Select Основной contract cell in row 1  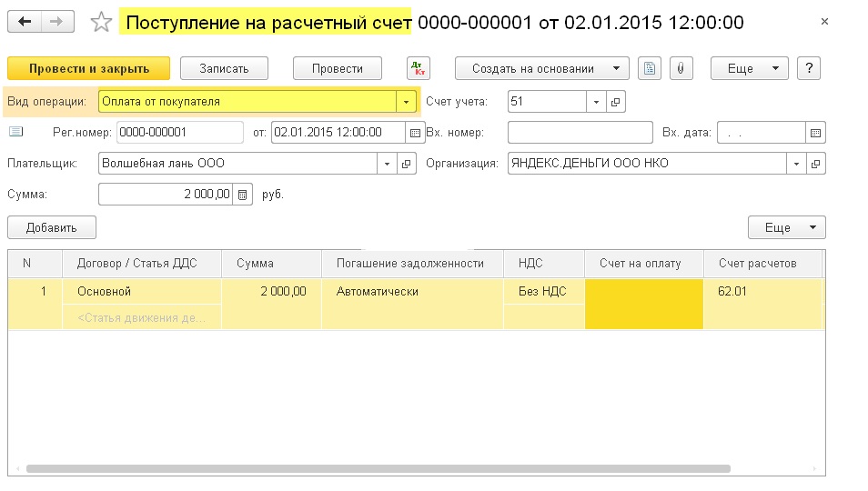click(142, 291)
